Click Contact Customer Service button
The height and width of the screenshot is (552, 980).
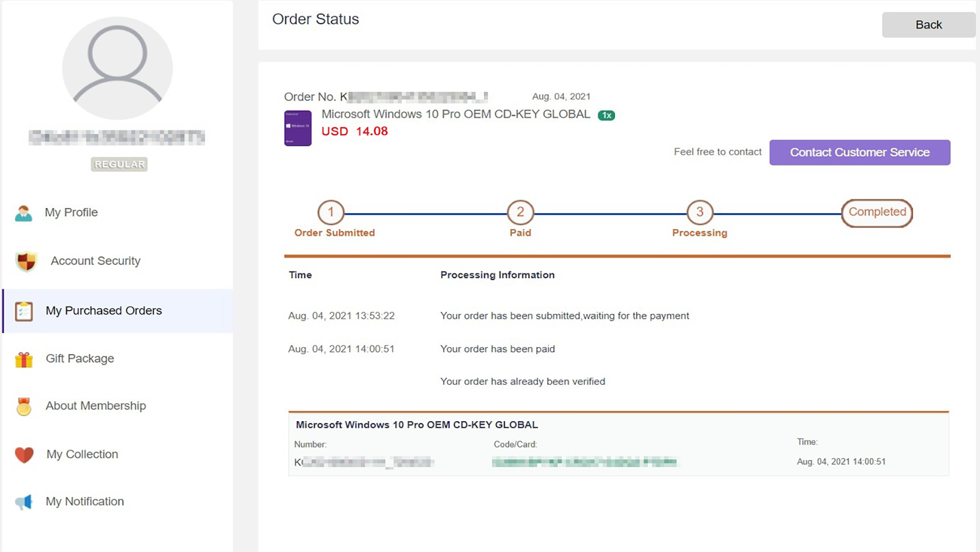(859, 152)
